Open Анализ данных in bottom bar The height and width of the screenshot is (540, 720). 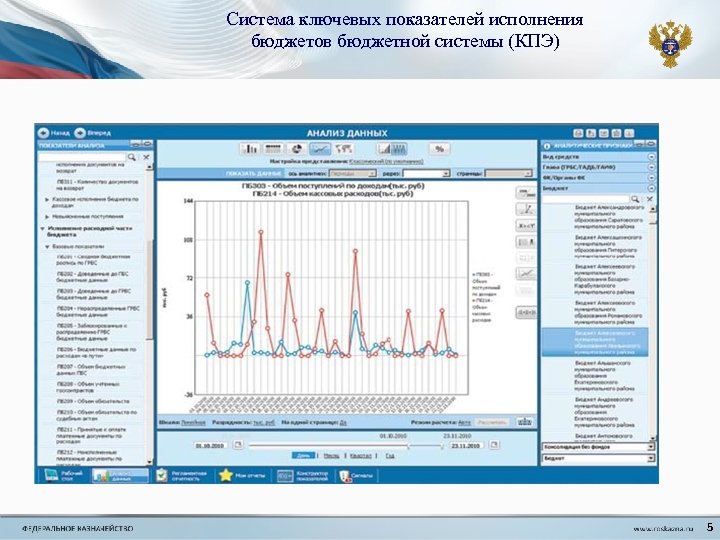(x=120, y=476)
